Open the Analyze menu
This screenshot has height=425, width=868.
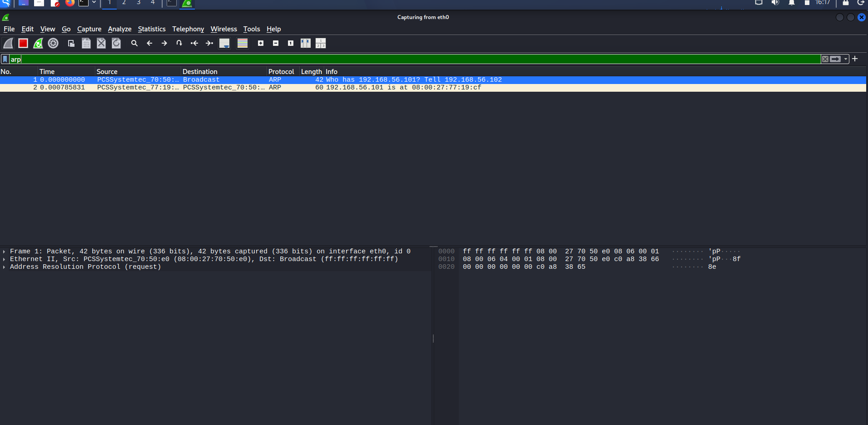point(120,29)
